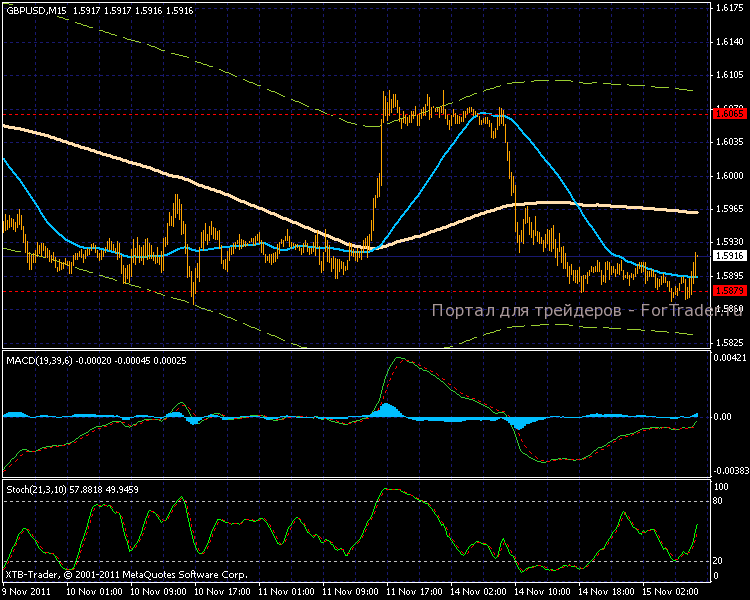Click the Stochastic scale value 0
Image resolution: width=750 pixels, height=600 pixels.
[x=716, y=576]
